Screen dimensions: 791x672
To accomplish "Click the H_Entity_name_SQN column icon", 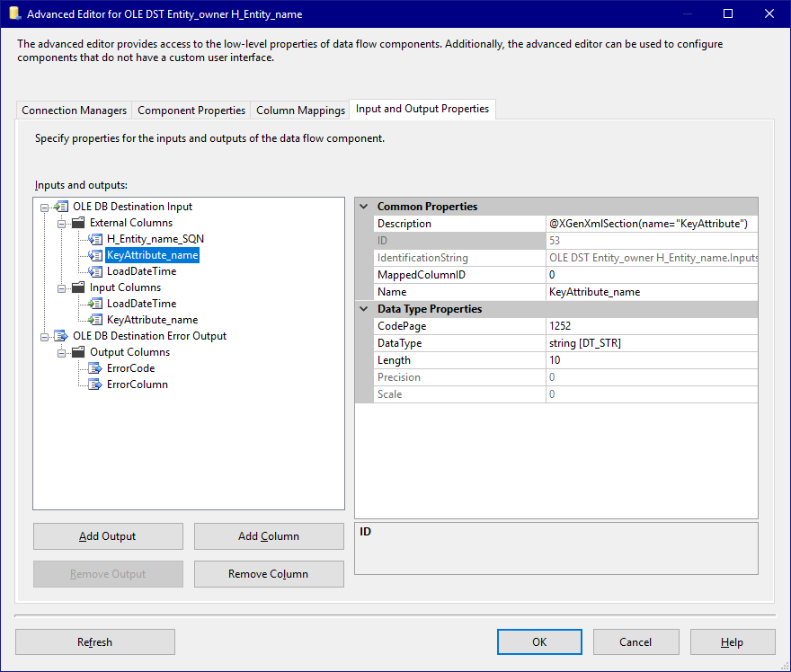I will click(x=95, y=239).
